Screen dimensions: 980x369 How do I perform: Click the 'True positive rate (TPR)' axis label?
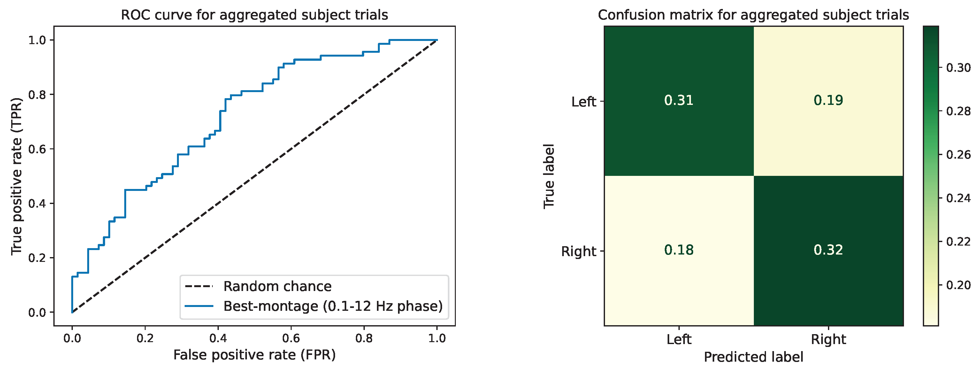16,176
